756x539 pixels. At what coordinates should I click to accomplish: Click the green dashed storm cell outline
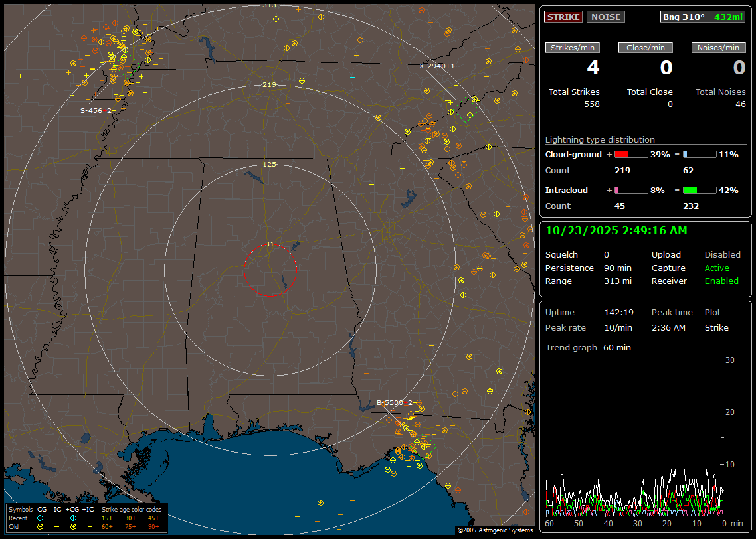(x=467, y=109)
